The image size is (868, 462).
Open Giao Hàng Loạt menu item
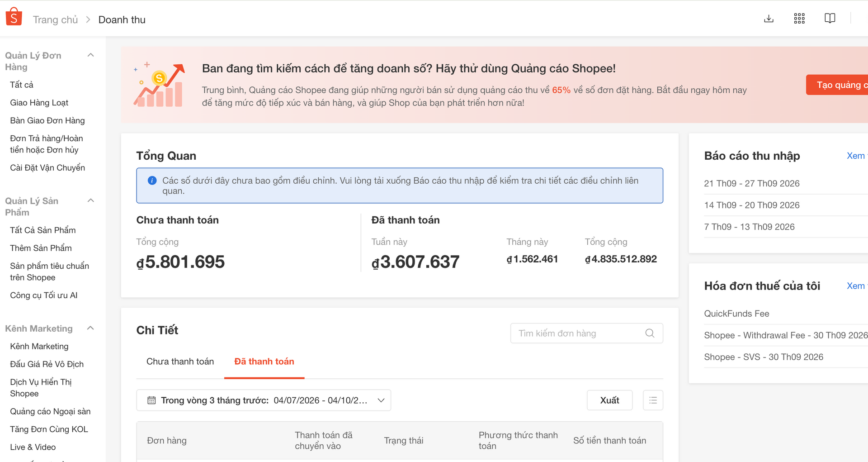[39, 103]
